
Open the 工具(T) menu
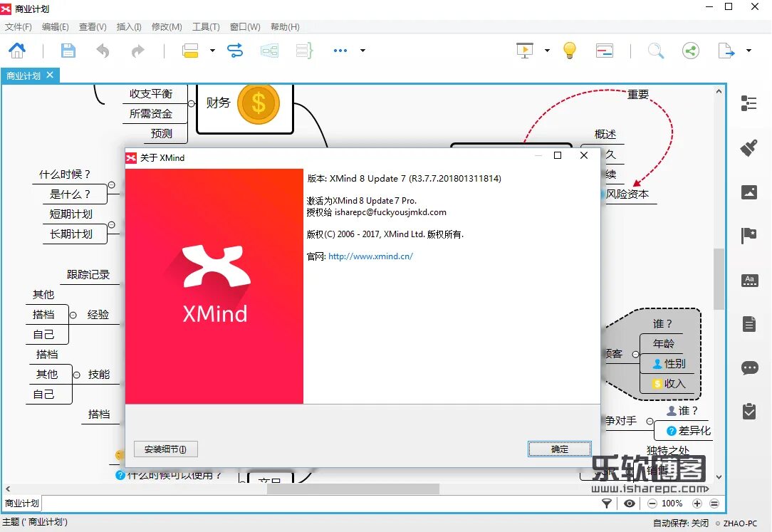[206, 26]
